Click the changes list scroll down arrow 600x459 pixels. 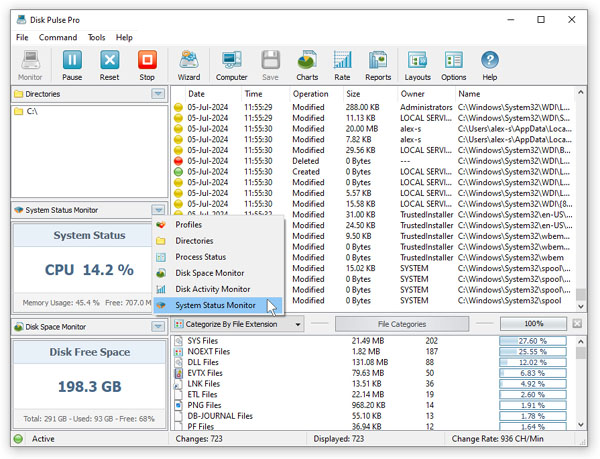click(581, 306)
